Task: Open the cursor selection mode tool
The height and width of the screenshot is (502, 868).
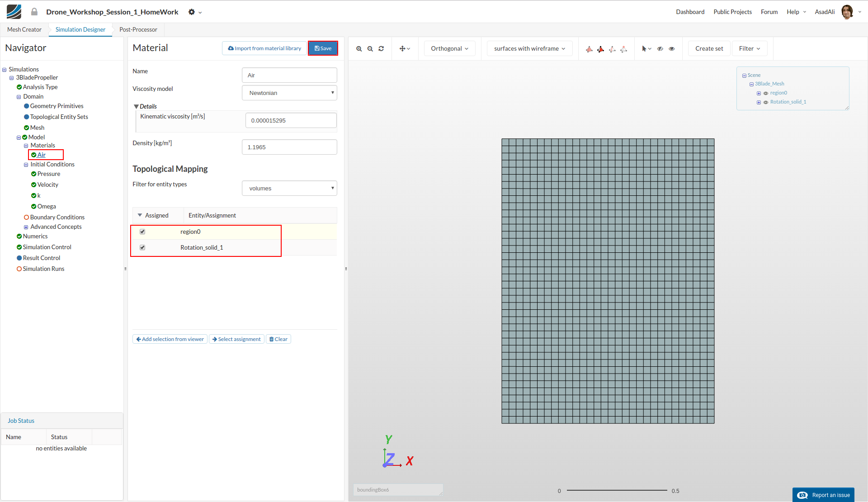Action: click(646, 49)
